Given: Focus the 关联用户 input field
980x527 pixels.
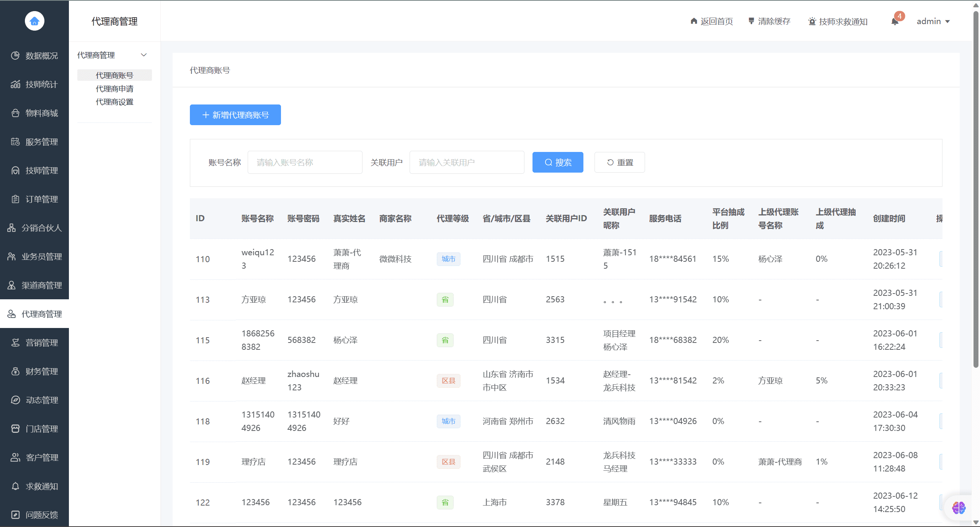Looking at the screenshot, I should click(x=467, y=162).
